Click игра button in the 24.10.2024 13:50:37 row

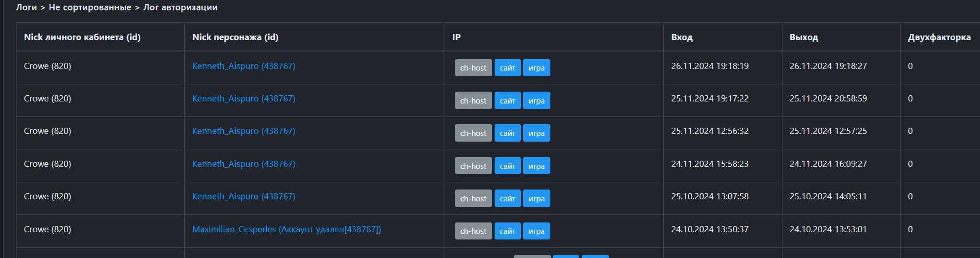(536, 231)
